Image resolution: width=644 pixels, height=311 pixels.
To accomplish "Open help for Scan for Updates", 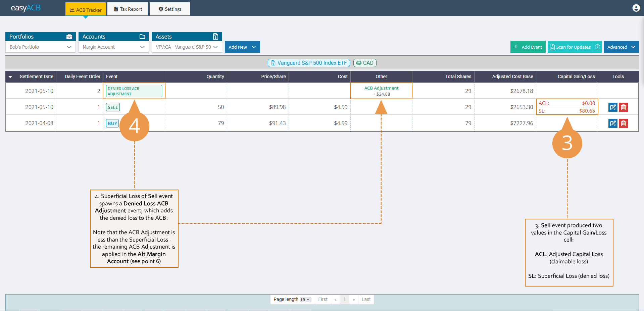I will [x=597, y=47].
